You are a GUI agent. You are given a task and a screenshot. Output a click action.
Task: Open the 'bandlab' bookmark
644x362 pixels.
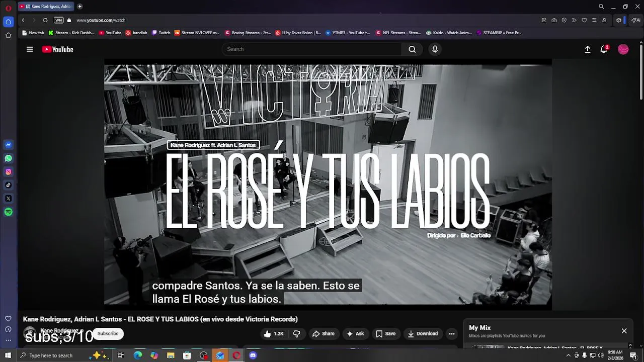click(136, 33)
